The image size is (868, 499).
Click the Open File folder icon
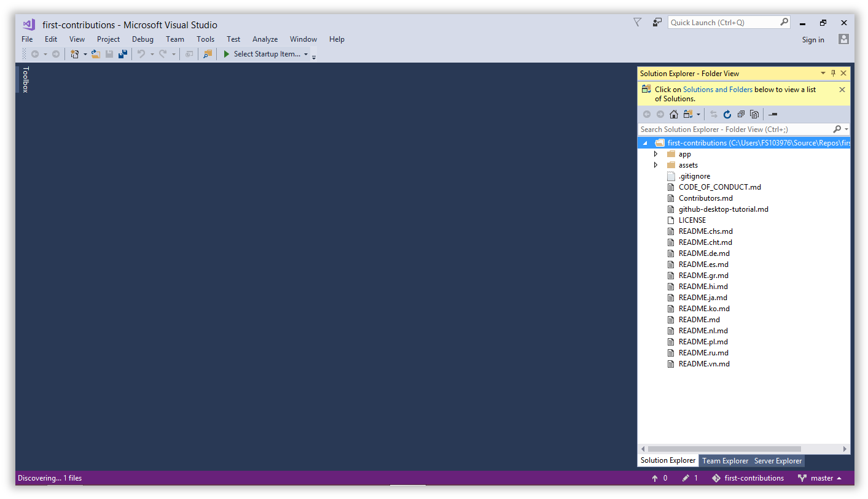pos(96,54)
